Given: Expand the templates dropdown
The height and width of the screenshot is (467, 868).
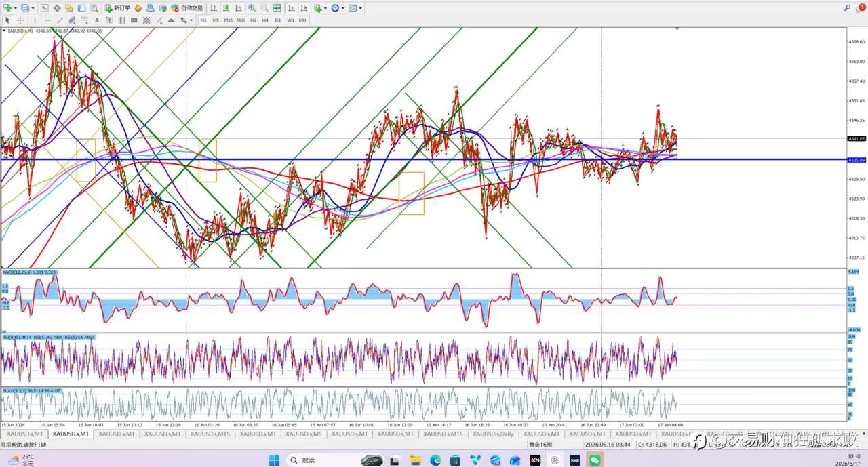Looking at the screenshot, I should coord(360,8).
